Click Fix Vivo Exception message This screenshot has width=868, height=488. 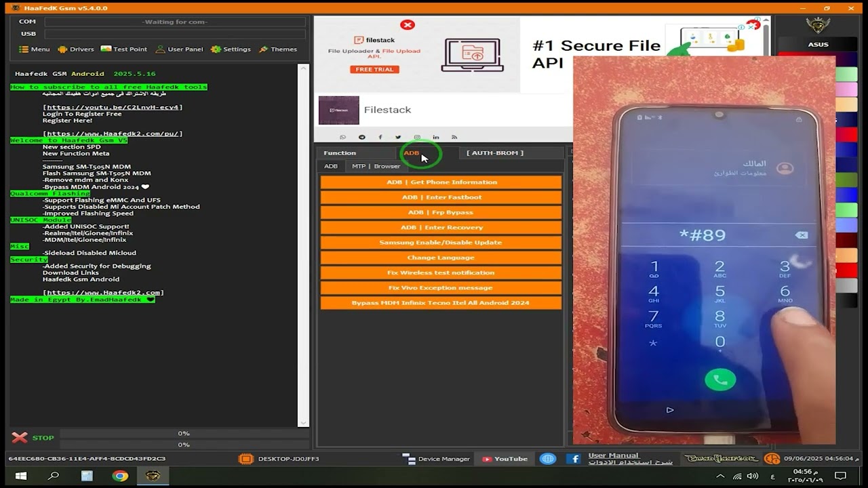pos(441,288)
